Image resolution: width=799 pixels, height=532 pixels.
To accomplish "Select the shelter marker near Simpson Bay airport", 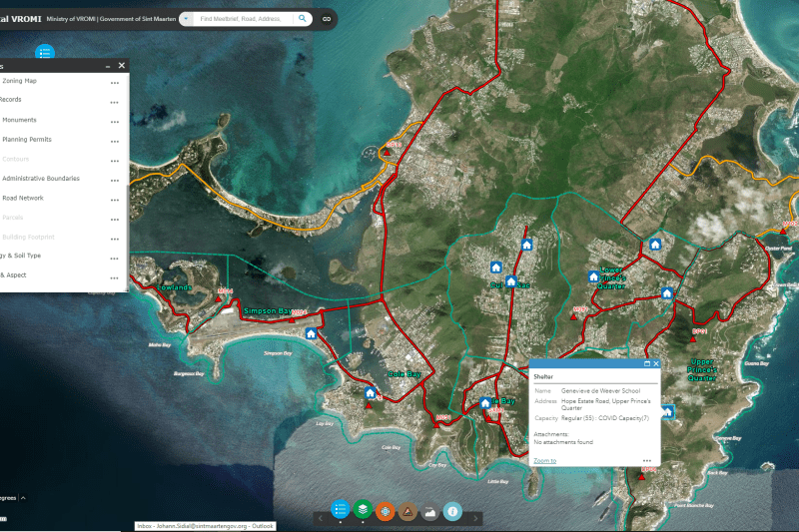I will pyautogui.click(x=311, y=334).
